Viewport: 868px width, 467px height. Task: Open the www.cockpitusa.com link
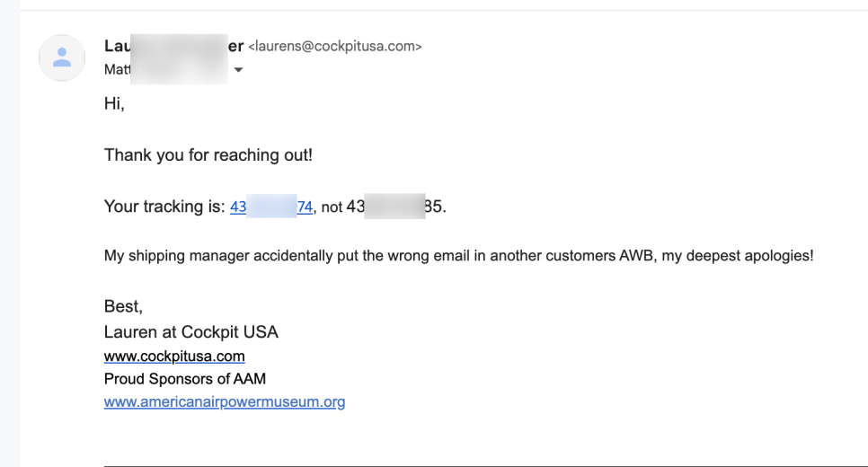point(174,356)
